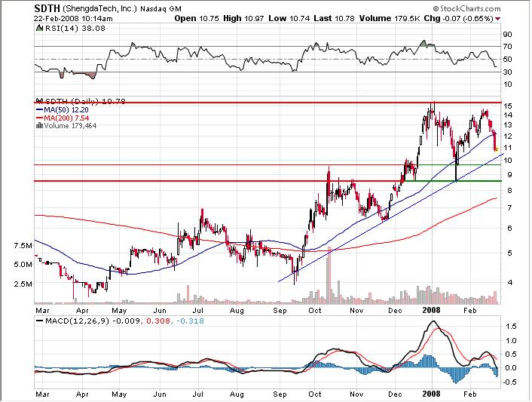Click the High 10.97 value
This screenshot has width=532, height=402.
243,19
